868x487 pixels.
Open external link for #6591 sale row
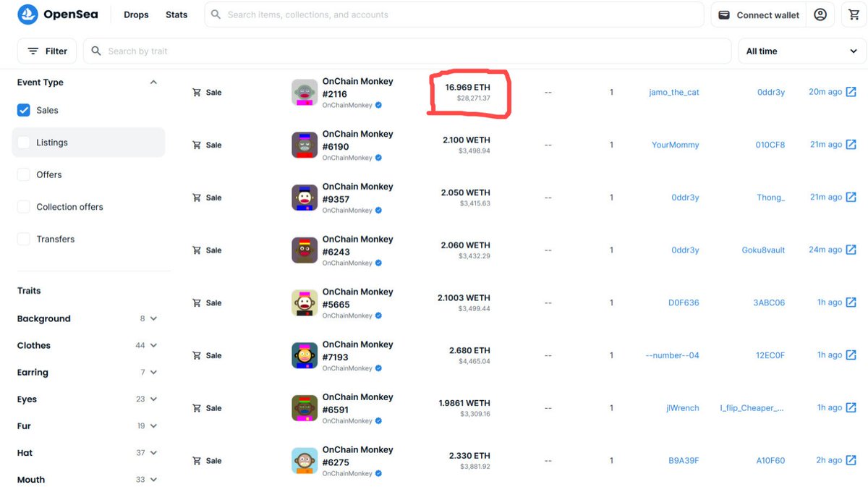[x=851, y=407]
